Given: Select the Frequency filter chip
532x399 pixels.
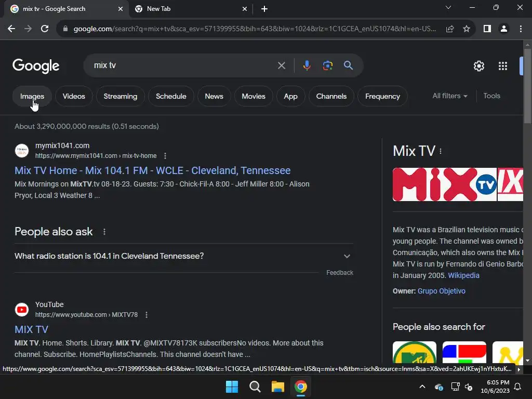Looking at the screenshot, I should point(382,96).
